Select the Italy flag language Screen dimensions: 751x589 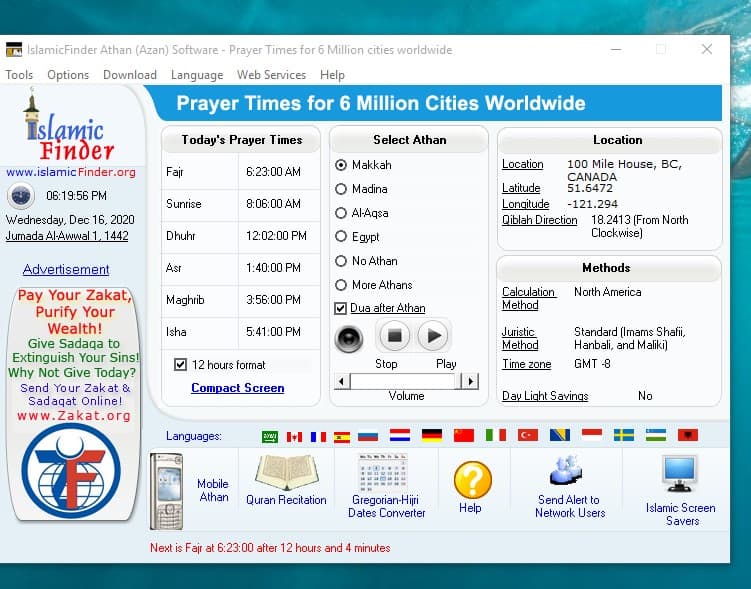(x=496, y=435)
